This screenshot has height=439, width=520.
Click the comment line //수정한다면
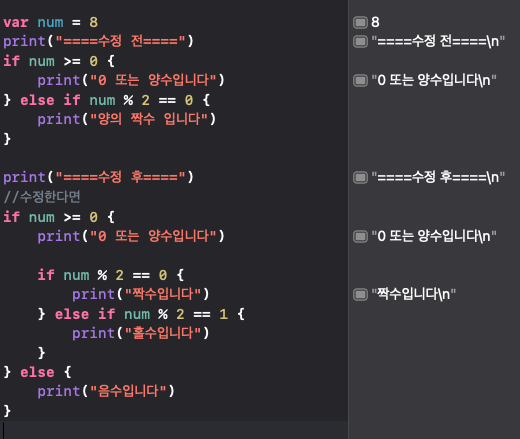42,197
